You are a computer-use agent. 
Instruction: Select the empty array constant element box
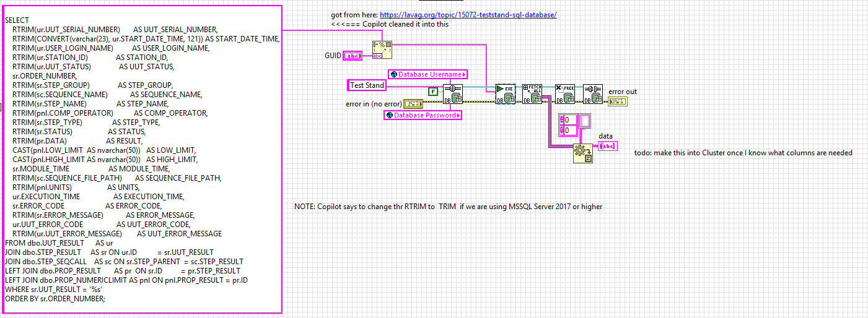[585, 121]
